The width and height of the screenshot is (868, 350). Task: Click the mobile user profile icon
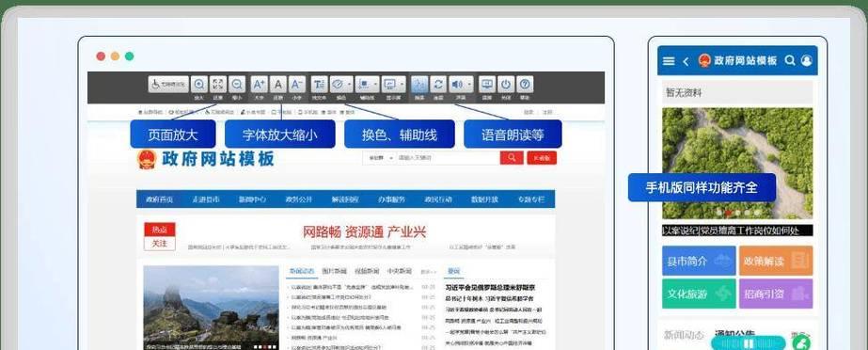tap(807, 60)
